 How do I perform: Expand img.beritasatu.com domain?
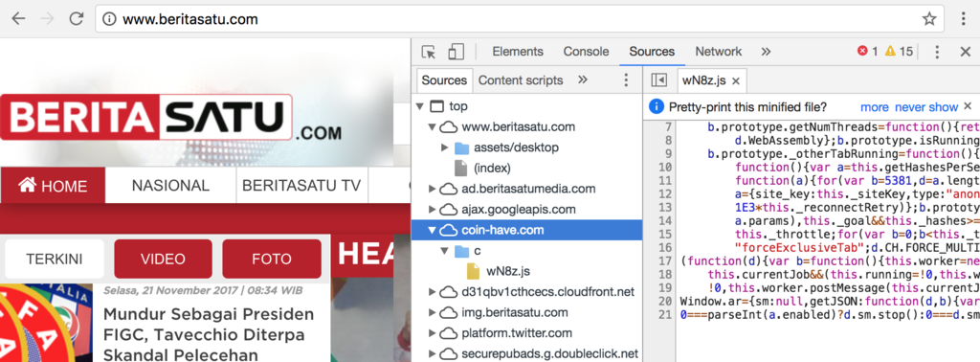[432, 312]
